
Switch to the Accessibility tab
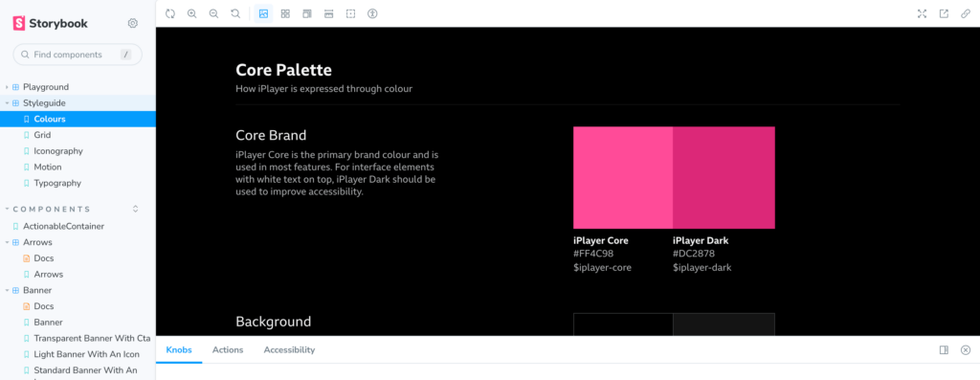(x=289, y=350)
